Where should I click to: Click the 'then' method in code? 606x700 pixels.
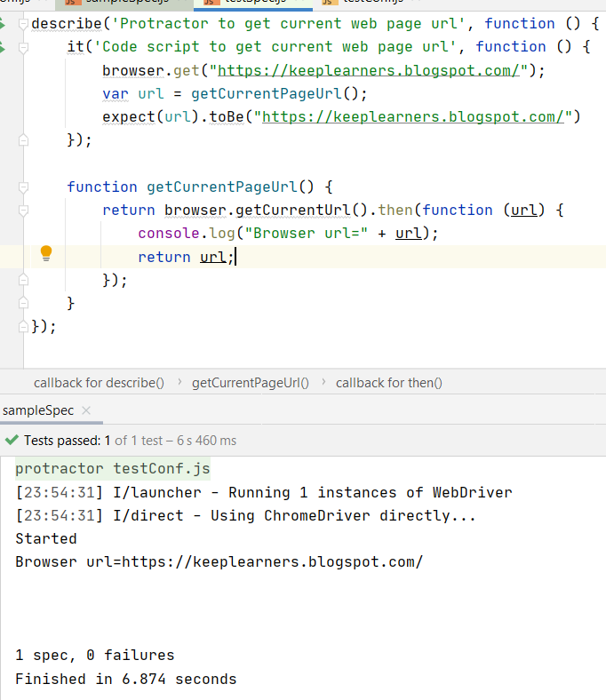pos(395,211)
